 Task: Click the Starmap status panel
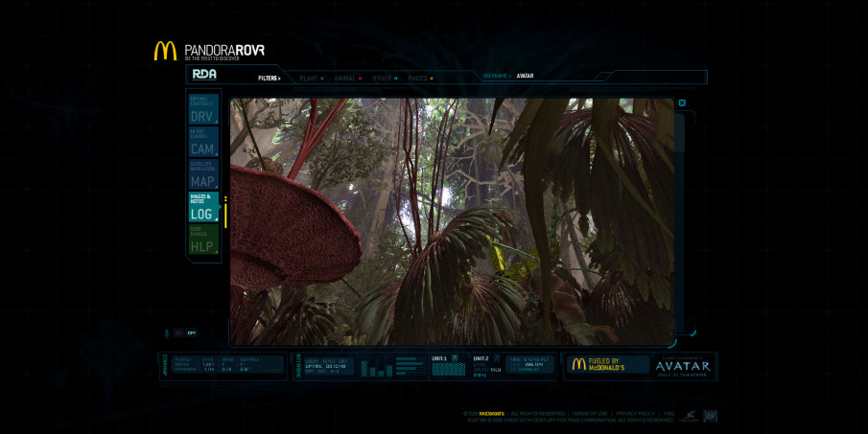click(x=223, y=366)
